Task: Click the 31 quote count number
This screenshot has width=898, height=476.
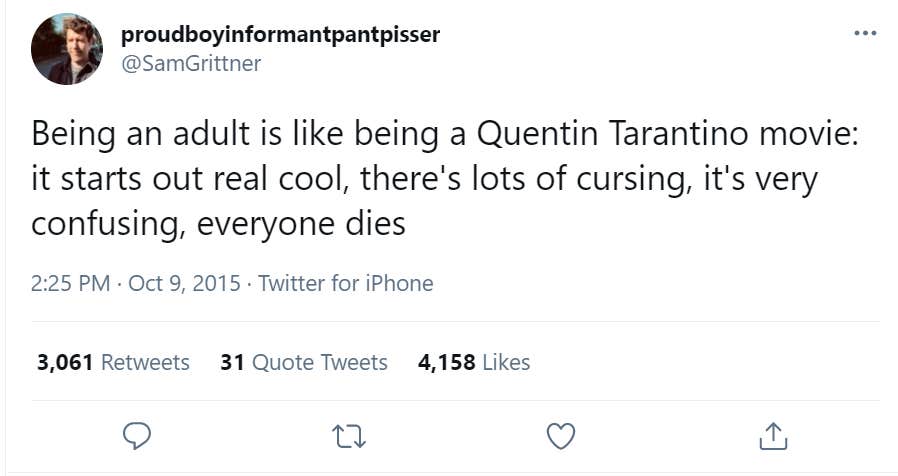Action: click(232, 362)
